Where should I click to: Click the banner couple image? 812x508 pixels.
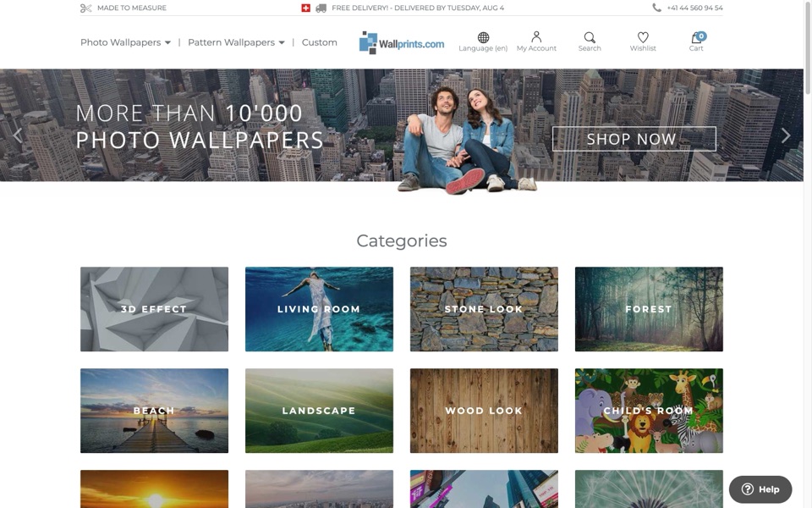[466, 139]
